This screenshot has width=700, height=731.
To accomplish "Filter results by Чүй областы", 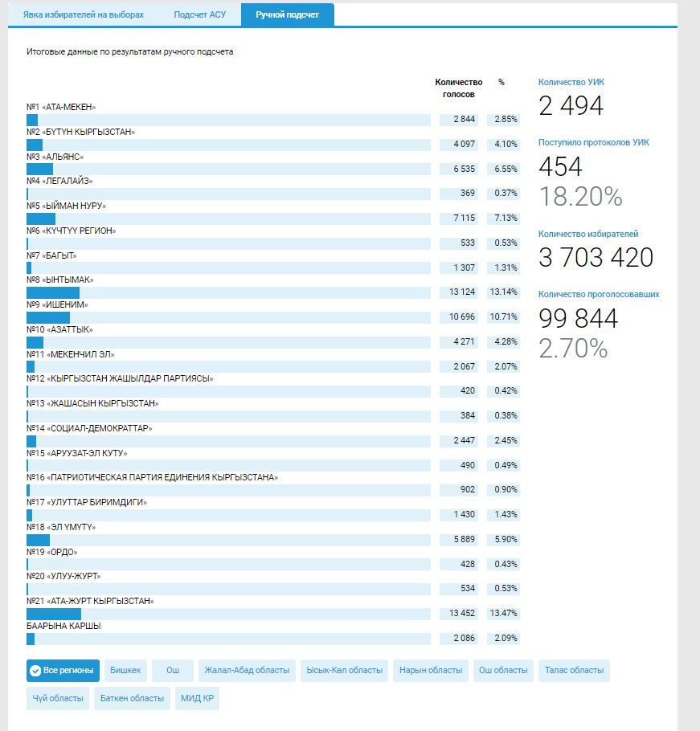I will [x=58, y=698].
